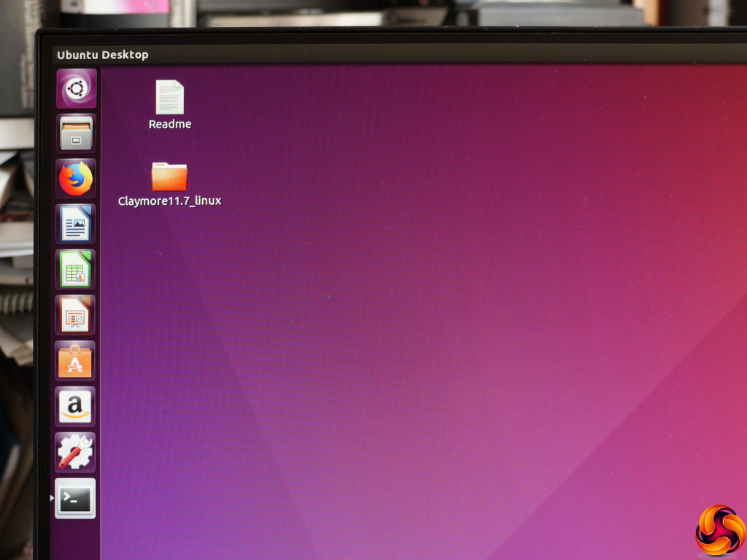Select the Claymore11.7_linux folder icon
This screenshot has width=747, height=560.
coord(169,176)
